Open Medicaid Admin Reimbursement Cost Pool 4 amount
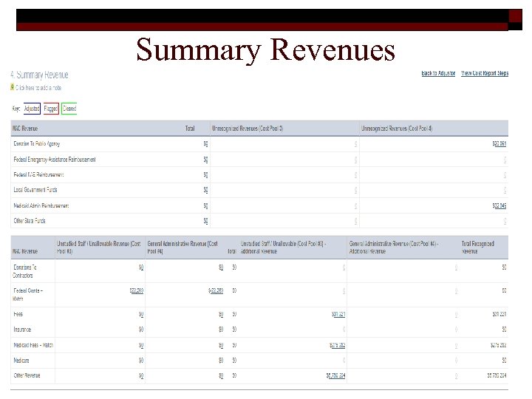The height and width of the screenshot is (399, 532). [499, 205]
